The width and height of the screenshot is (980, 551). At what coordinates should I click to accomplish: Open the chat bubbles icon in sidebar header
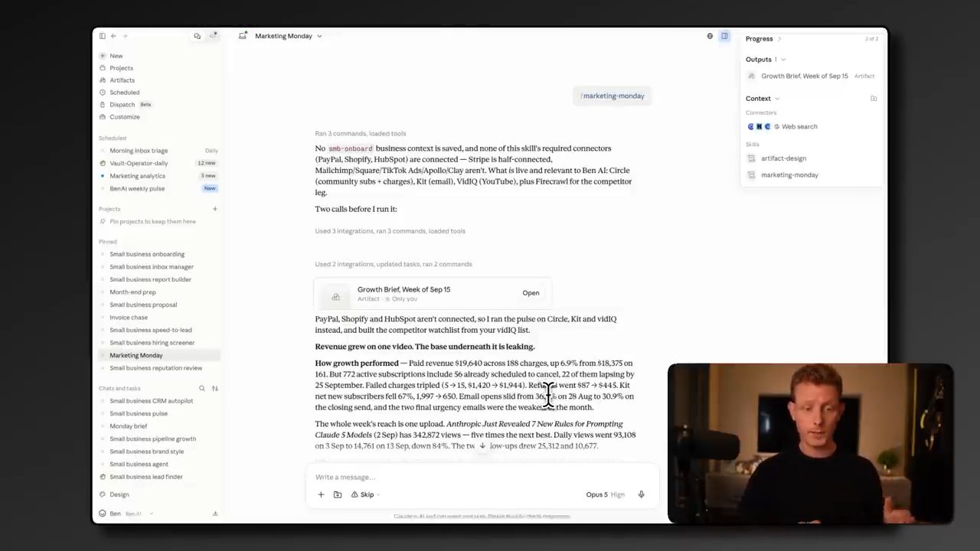[x=197, y=36]
